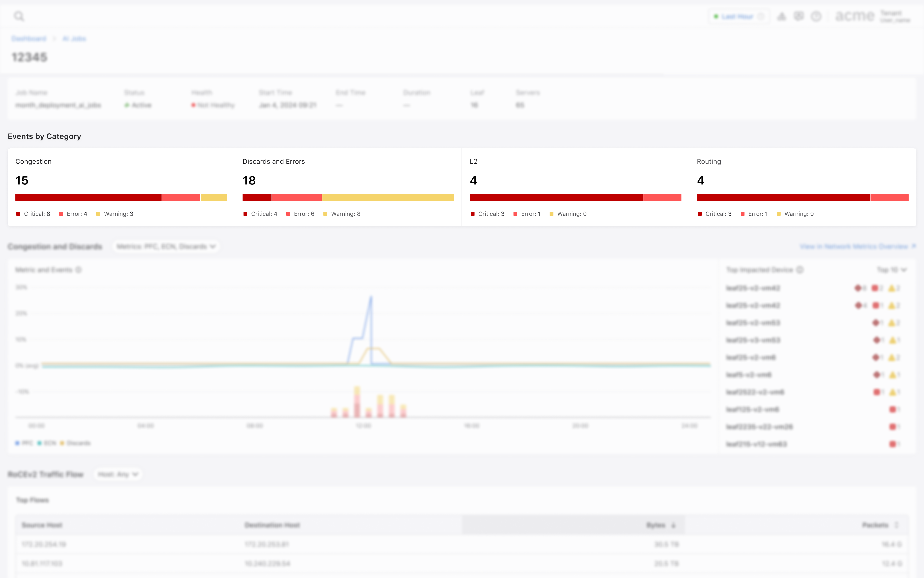The height and width of the screenshot is (578, 924).
Task: Click the yellow warning segment of Discards bar
Action: coord(388,197)
